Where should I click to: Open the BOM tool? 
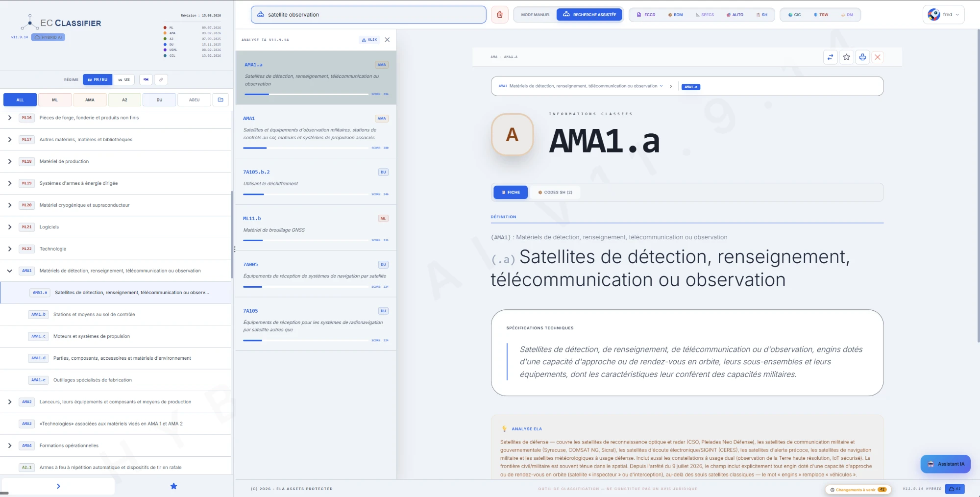[x=675, y=15]
